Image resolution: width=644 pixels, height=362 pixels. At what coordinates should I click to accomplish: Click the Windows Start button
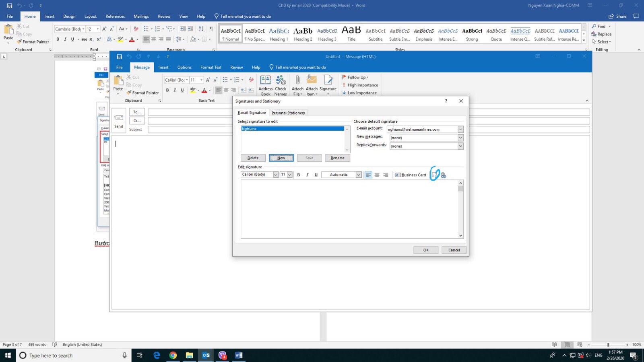8,355
